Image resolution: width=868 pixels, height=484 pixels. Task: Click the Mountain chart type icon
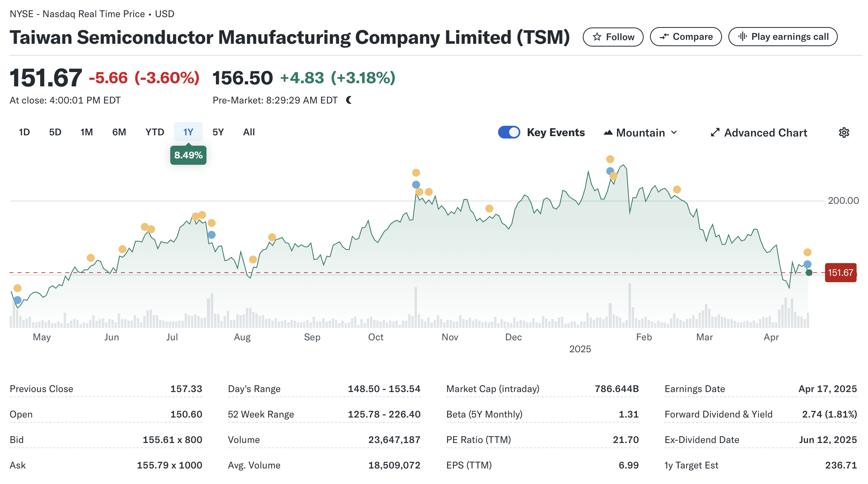tap(608, 133)
